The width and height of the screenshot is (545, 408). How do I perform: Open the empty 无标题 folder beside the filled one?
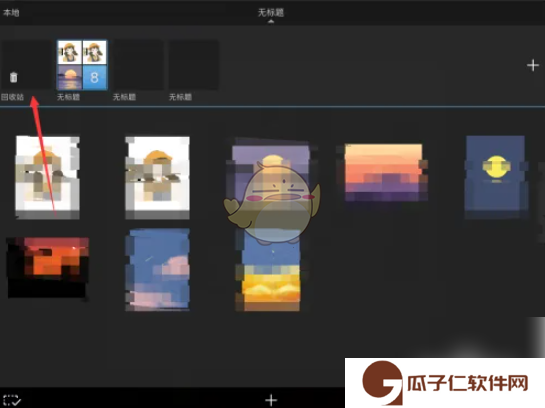click(x=138, y=65)
